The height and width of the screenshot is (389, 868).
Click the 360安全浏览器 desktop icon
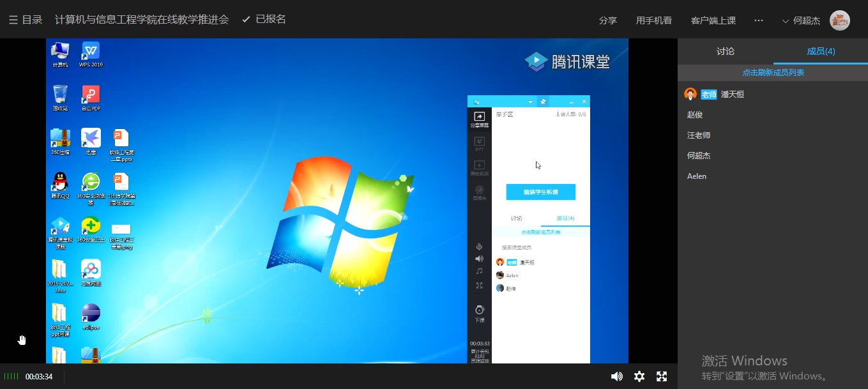point(91,188)
